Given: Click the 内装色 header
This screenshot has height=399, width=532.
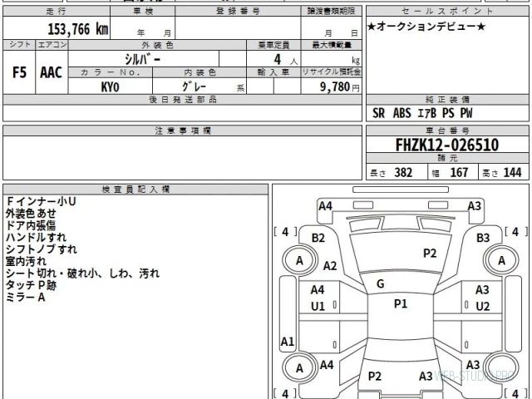Looking at the screenshot, I should [199, 72].
